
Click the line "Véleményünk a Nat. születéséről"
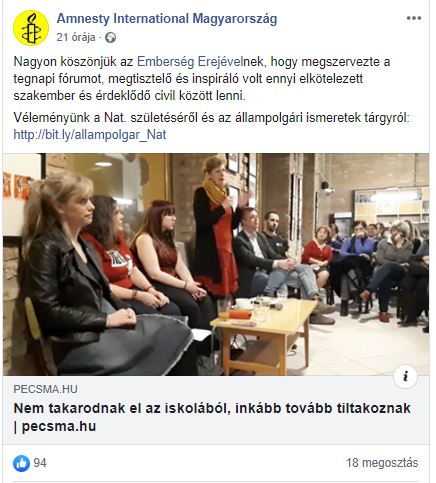coord(211,118)
